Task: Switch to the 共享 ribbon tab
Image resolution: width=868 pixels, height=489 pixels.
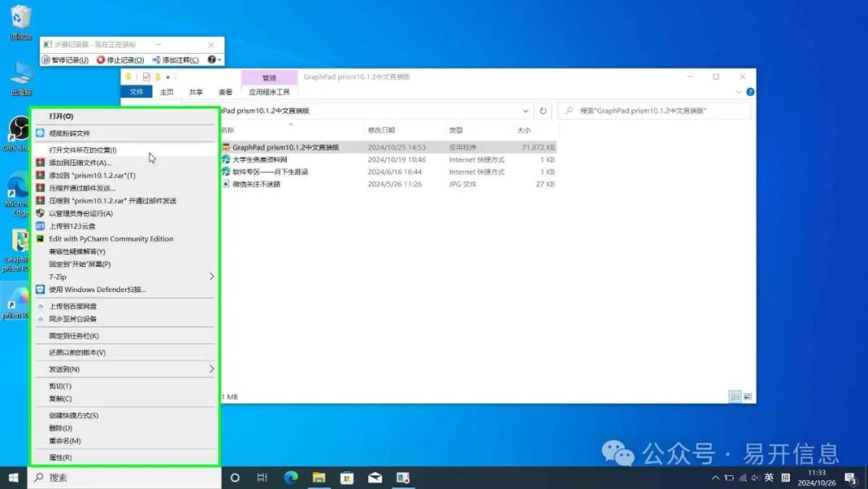Action: [x=196, y=92]
